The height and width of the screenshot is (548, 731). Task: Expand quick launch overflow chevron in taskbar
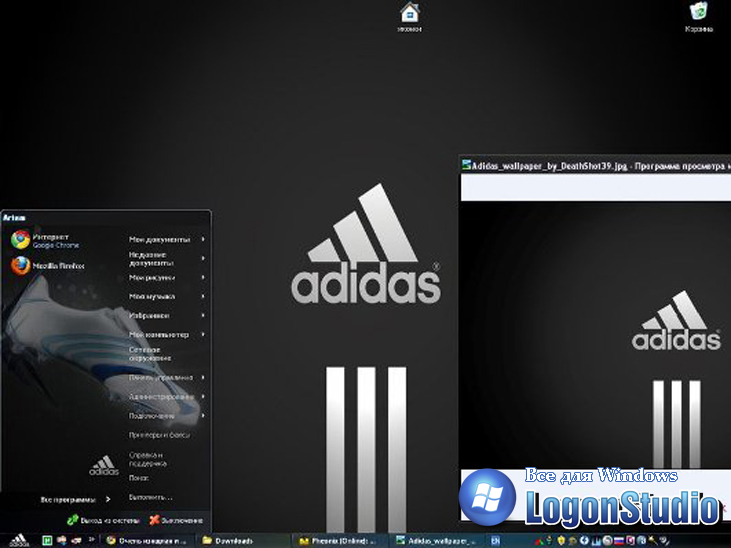point(91,540)
